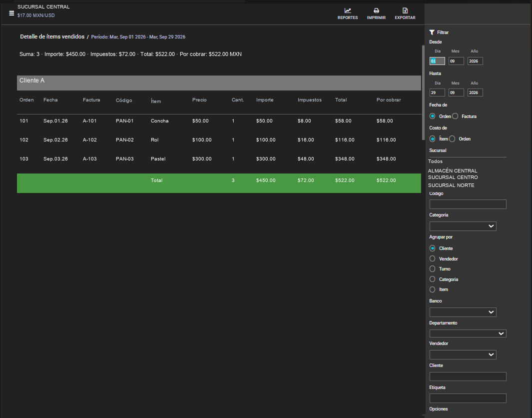Click the report vertical scrollbar
532x418 pixels.
coord(423,92)
